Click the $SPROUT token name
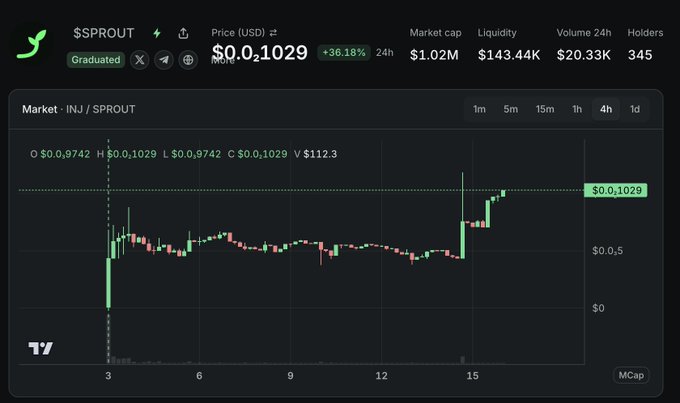This screenshot has width=680, height=403. pos(104,33)
